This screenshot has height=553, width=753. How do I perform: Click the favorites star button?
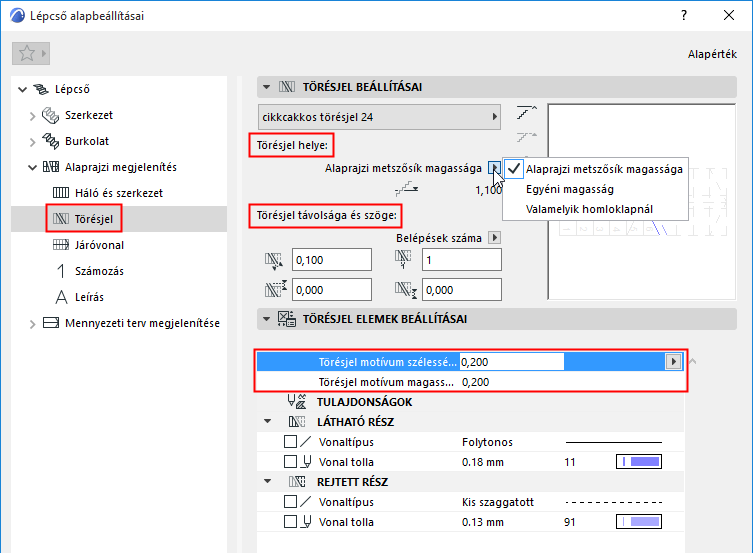coord(31,53)
